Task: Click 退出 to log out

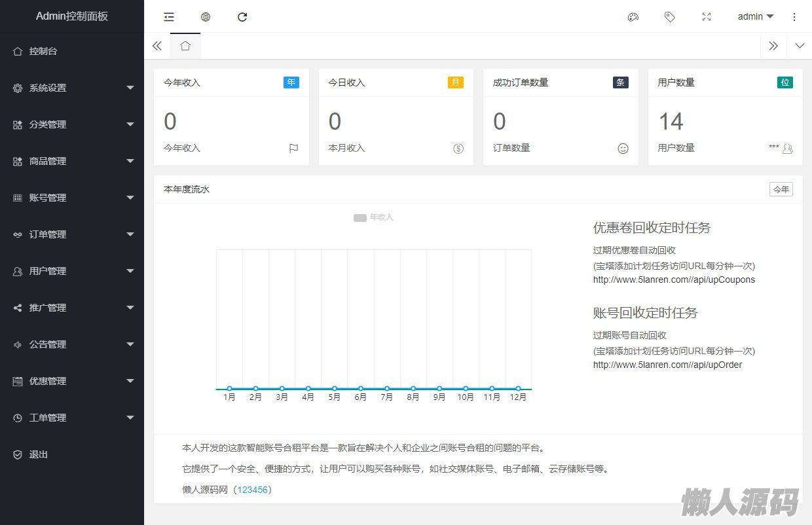Action: tap(39, 454)
